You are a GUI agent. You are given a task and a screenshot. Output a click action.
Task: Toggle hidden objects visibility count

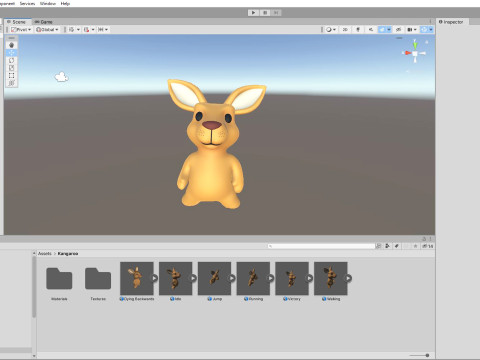pyautogui.click(x=398, y=30)
